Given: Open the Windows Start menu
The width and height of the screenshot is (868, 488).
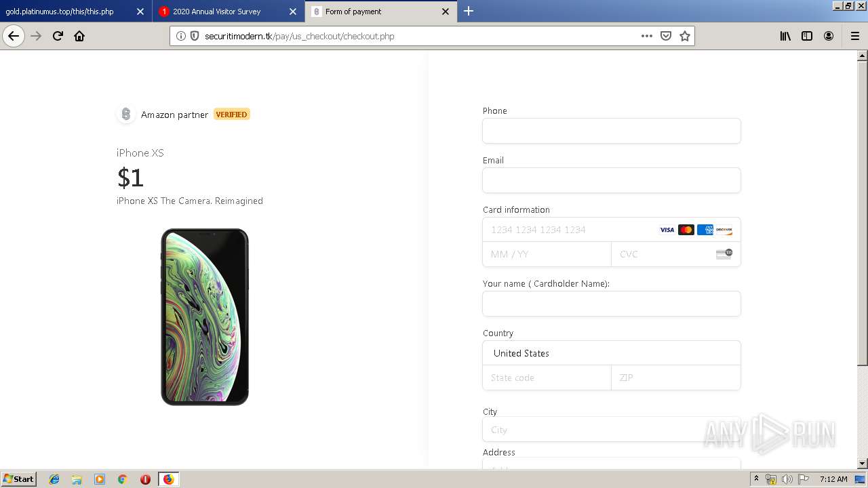Looking at the screenshot, I should pyautogui.click(x=19, y=479).
